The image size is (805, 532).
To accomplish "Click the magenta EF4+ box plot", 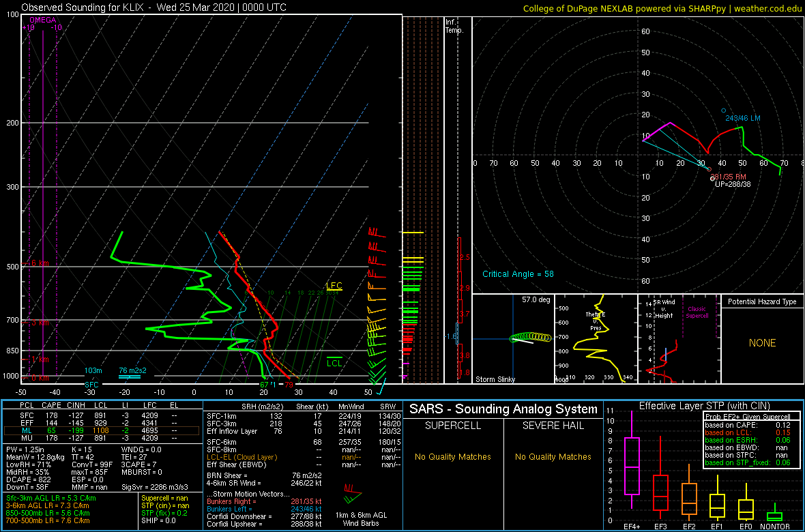I will (x=632, y=460).
